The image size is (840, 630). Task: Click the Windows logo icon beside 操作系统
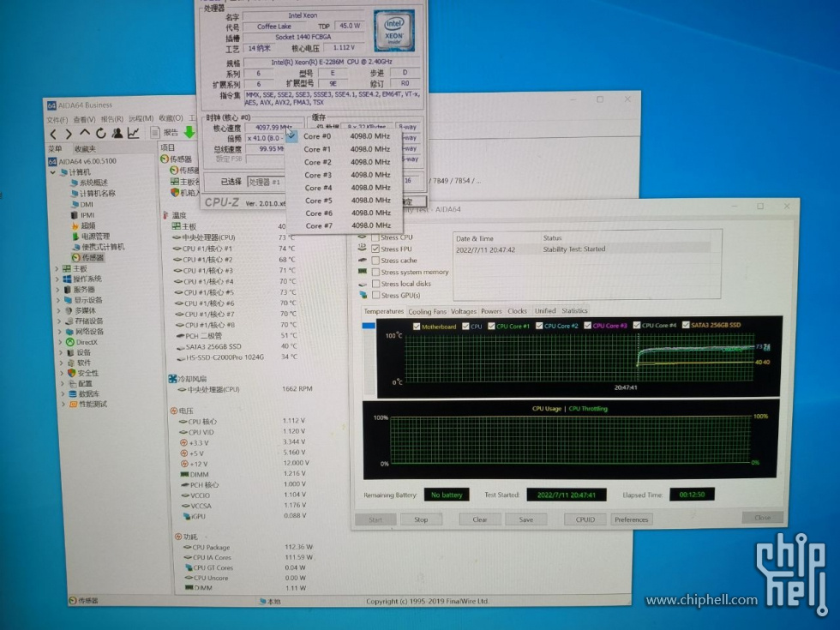pyautogui.click(x=67, y=279)
